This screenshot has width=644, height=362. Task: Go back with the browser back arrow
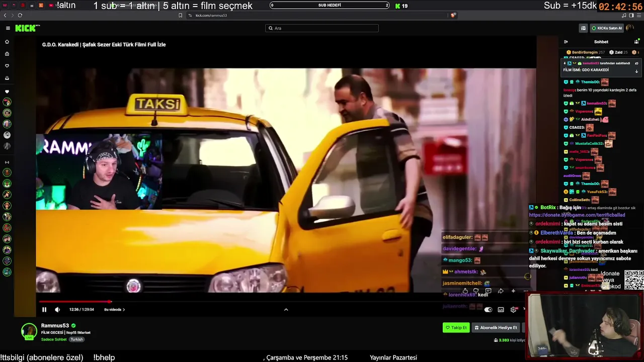[x=5, y=15]
